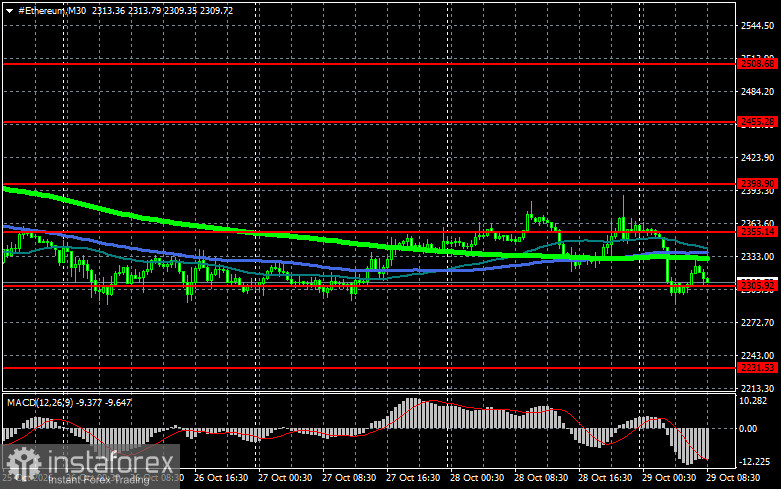
Task: Select the red 2355.14 price level label
Action: coord(758,232)
